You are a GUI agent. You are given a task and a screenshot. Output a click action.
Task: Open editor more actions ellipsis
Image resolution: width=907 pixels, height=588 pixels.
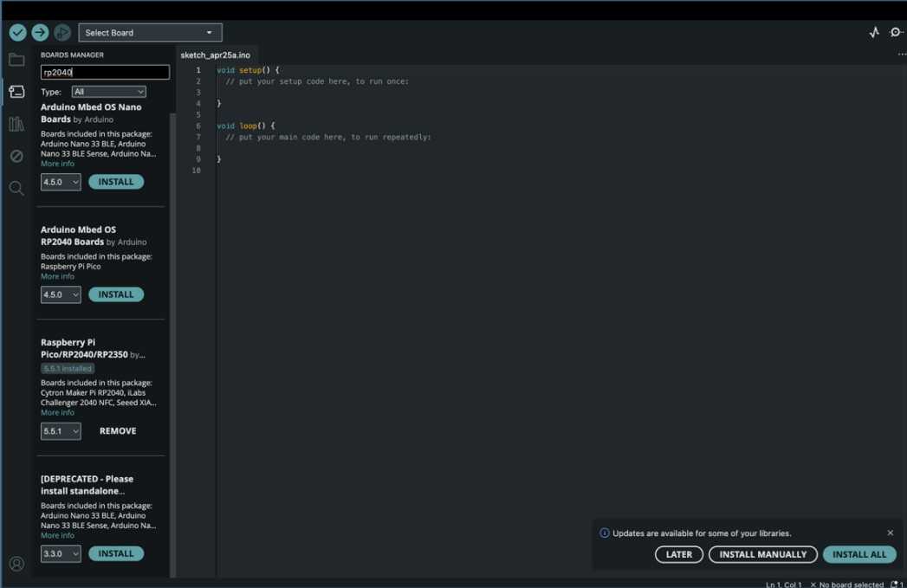(x=902, y=55)
